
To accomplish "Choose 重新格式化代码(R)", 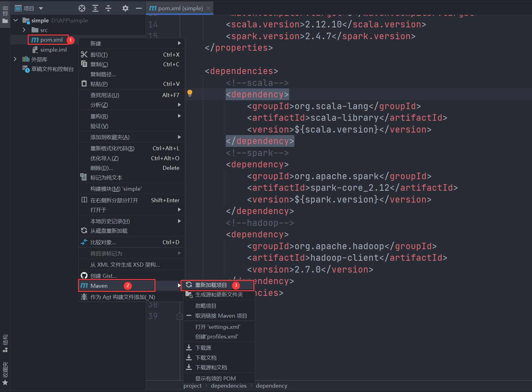I will coord(132,148).
